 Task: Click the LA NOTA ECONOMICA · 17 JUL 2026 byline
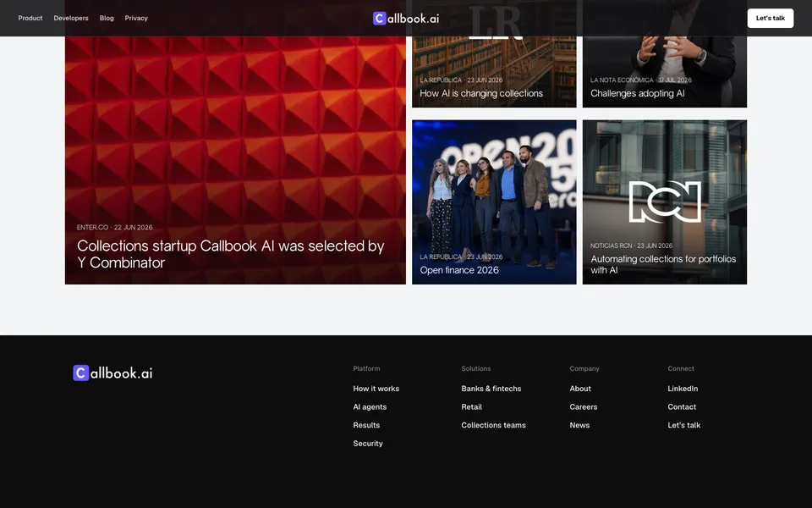(x=640, y=80)
